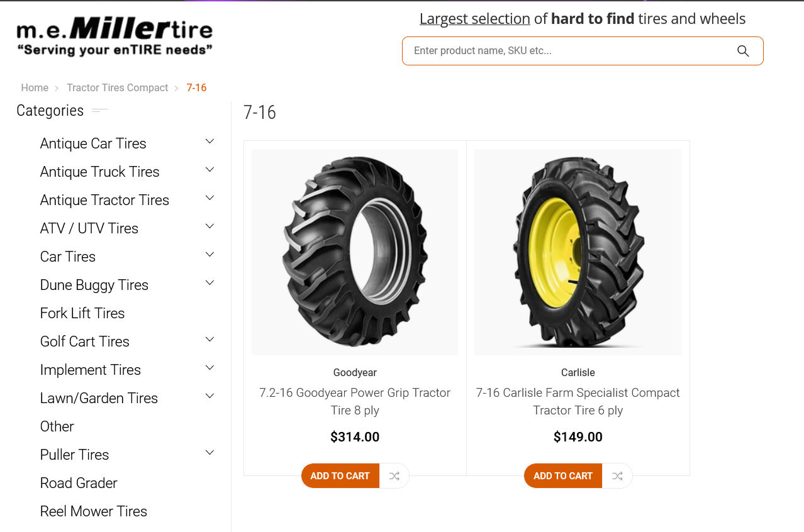Add the Carlisle tire to cart
804x532 pixels.
[x=562, y=476]
